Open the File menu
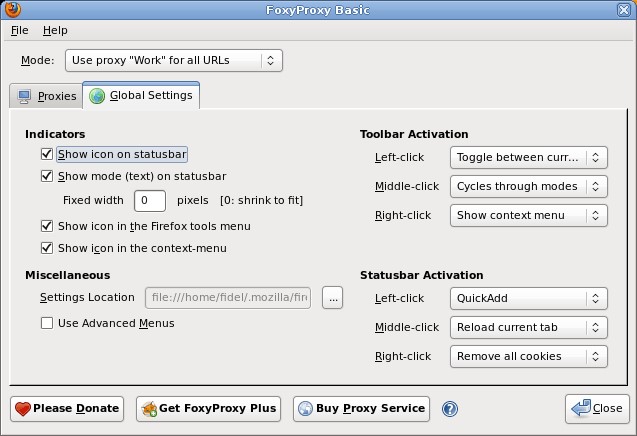Screen dimensions: 637x436 [20, 30]
